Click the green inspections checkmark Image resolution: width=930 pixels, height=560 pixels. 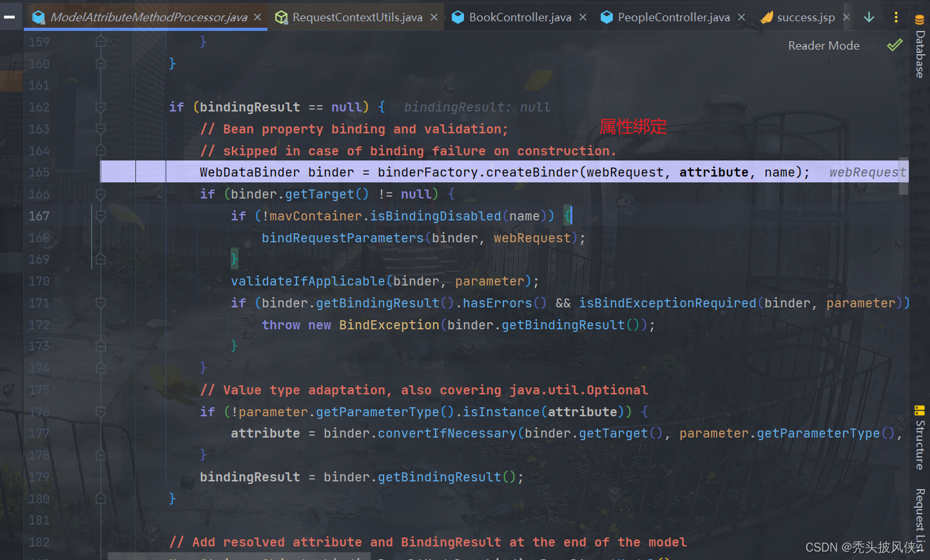pos(895,45)
